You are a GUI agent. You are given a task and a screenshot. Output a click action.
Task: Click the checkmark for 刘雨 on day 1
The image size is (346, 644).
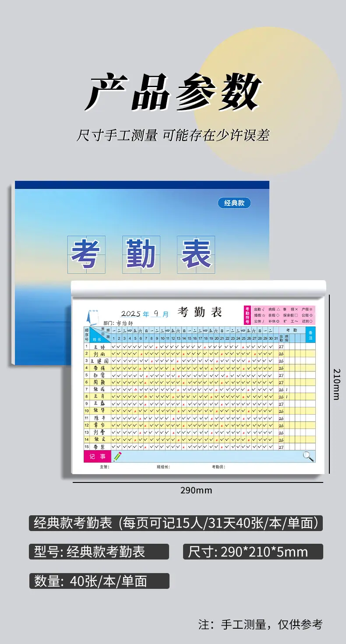coord(114,354)
